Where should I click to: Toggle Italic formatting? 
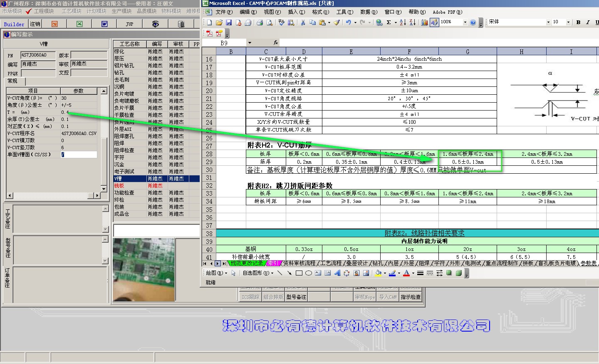point(588,22)
